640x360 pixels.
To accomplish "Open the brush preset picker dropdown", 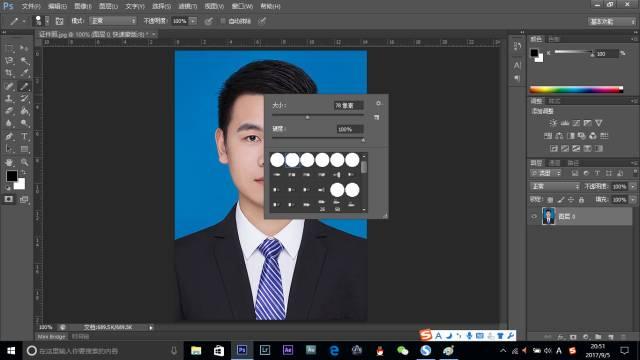I will (x=47, y=21).
